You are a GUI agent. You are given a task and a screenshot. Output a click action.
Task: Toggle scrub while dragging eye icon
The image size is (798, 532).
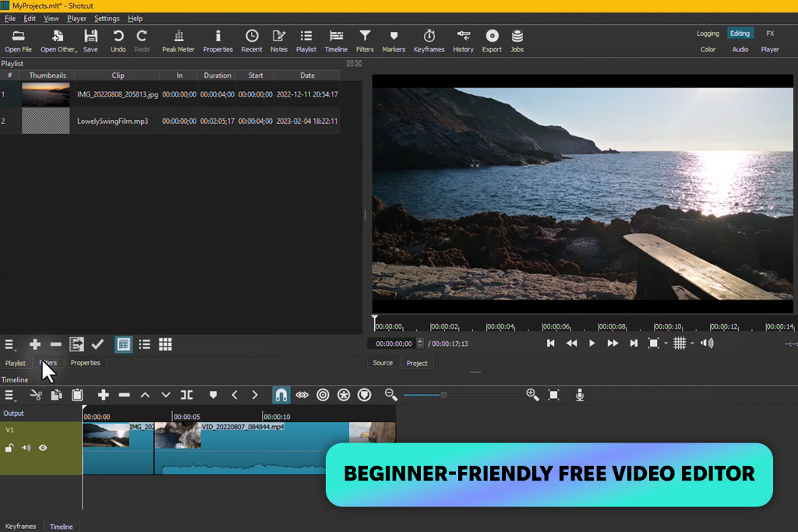pos(302,395)
